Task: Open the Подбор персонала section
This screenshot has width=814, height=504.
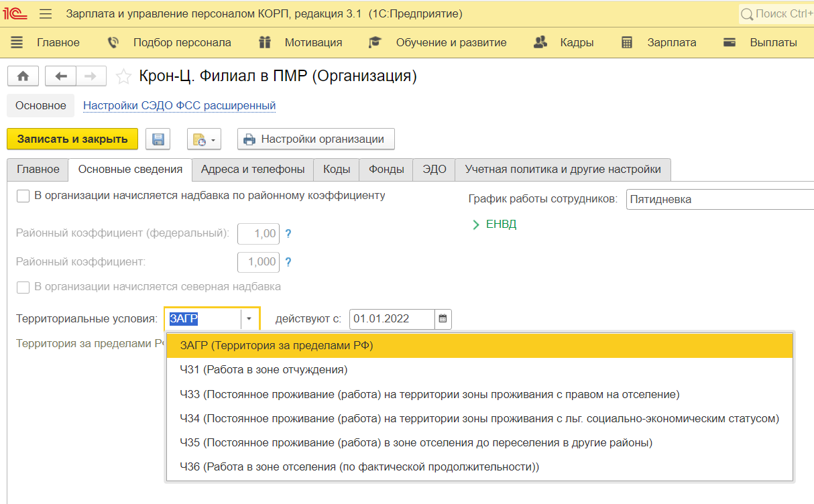Action: pyautogui.click(x=182, y=42)
